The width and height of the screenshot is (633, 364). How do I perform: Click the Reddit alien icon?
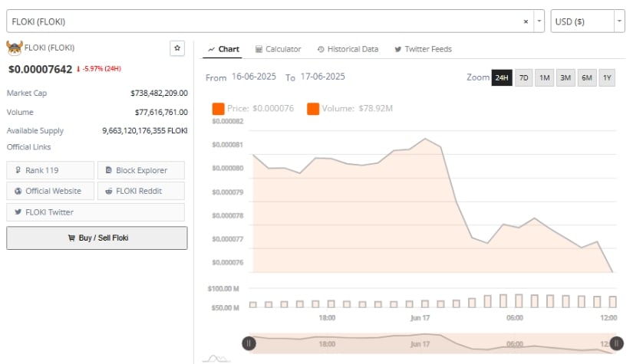tap(109, 191)
